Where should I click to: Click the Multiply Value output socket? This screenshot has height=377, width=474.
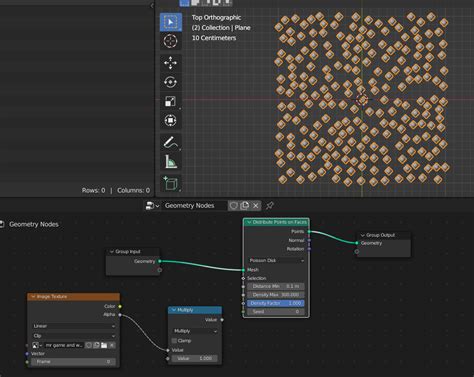(x=222, y=320)
